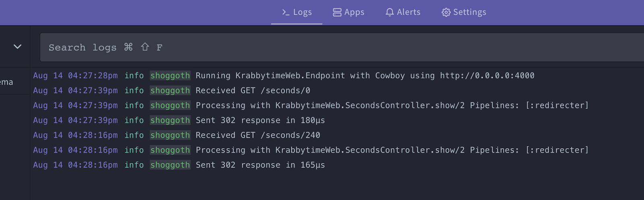Click shoggoth tag on GET /seconds/0 line

(170, 90)
